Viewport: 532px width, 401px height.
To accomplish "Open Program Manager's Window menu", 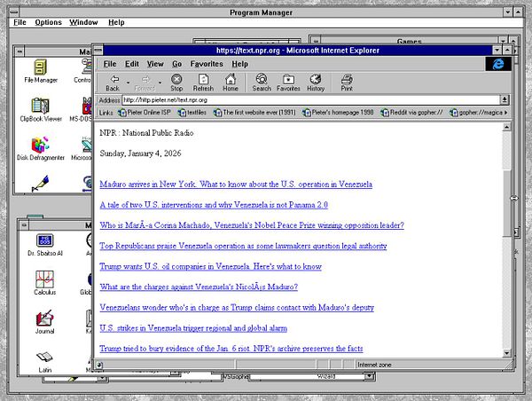I will tap(83, 22).
